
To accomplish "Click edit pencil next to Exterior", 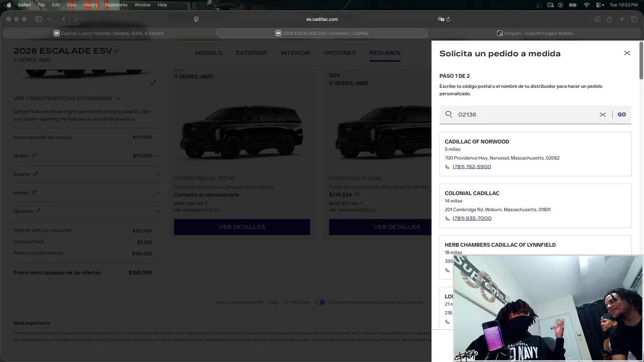I will coord(36,174).
